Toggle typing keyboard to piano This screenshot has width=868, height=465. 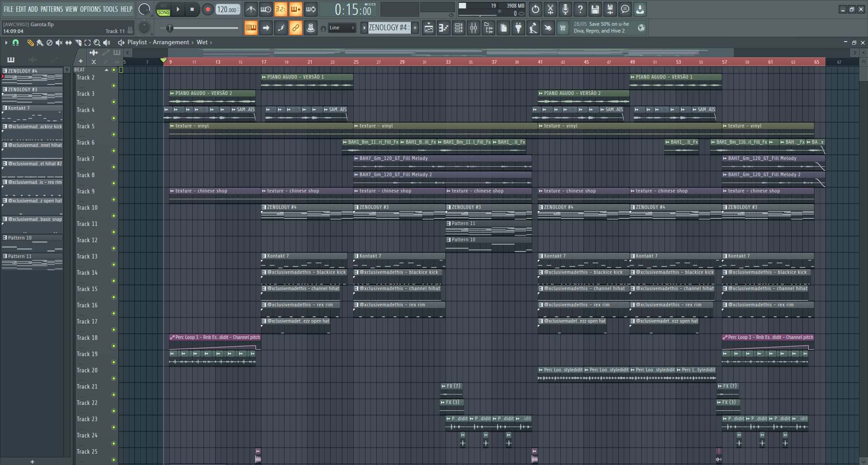[x=251, y=28]
